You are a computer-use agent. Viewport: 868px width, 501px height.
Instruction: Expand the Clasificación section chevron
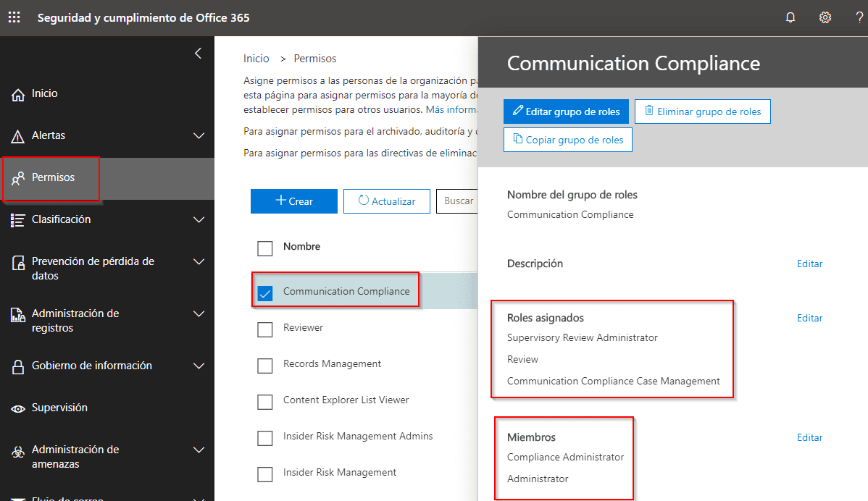(199, 219)
